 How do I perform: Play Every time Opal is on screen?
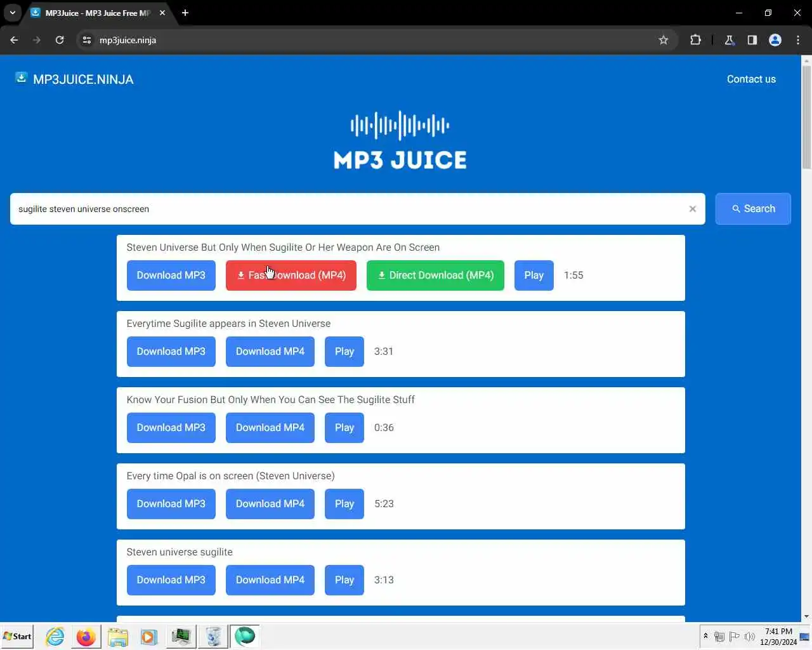click(x=344, y=504)
